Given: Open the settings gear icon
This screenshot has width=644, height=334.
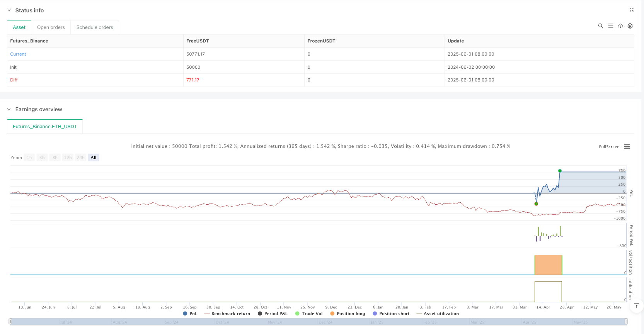Looking at the screenshot, I should [630, 26].
